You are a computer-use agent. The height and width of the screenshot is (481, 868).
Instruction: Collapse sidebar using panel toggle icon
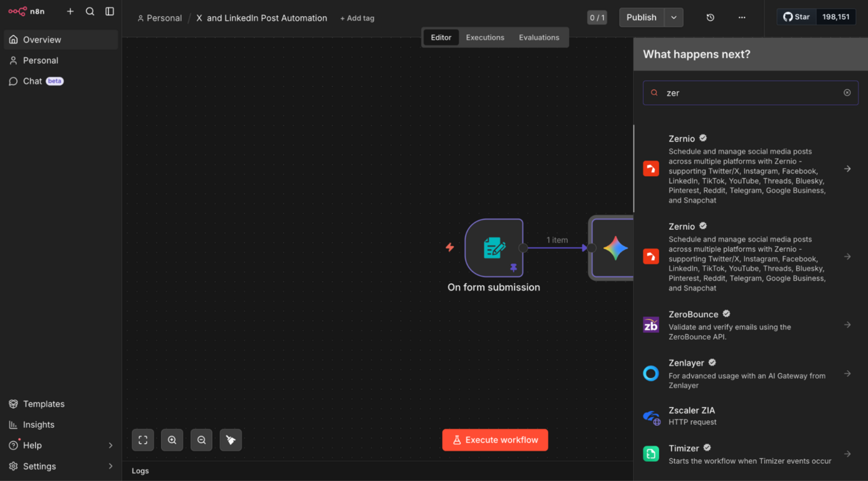point(110,11)
